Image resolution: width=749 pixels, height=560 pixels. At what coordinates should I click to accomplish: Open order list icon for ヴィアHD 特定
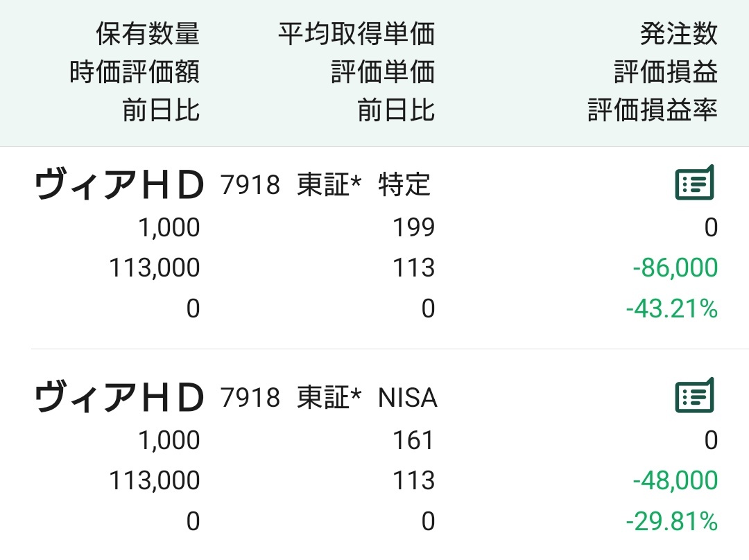pyautogui.click(x=694, y=183)
